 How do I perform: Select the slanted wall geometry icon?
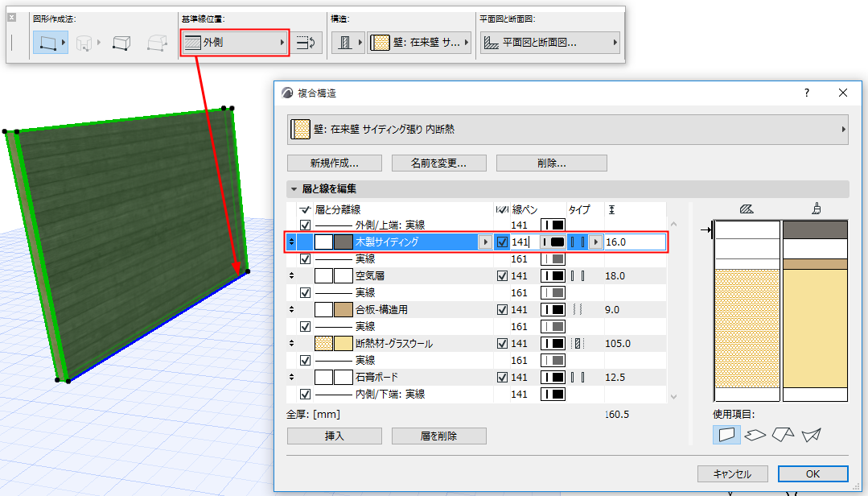click(x=157, y=43)
